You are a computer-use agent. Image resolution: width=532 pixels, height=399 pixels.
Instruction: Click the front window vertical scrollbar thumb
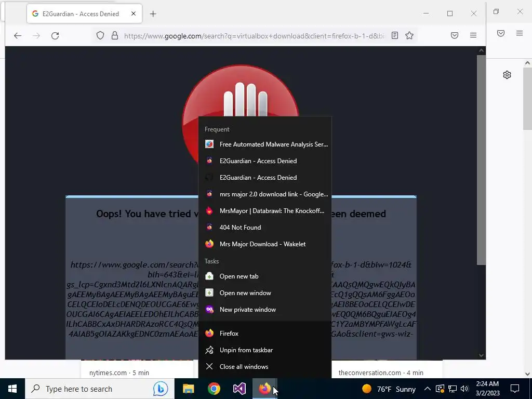(x=481, y=160)
